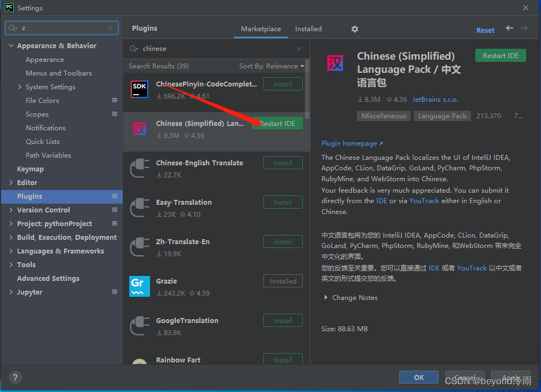Focus the plugin search field
541x392 pixels.
point(217,49)
